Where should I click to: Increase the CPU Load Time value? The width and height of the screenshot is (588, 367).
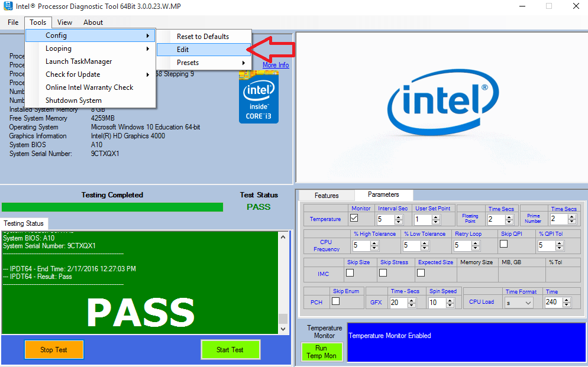[x=567, y=300]
